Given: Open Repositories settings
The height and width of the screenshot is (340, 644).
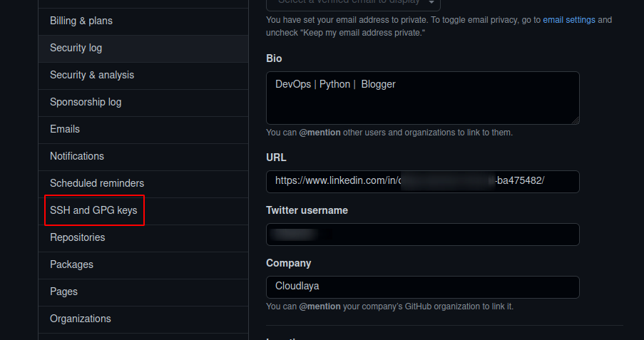Looking at the screenshot, I should pos(143,238).
